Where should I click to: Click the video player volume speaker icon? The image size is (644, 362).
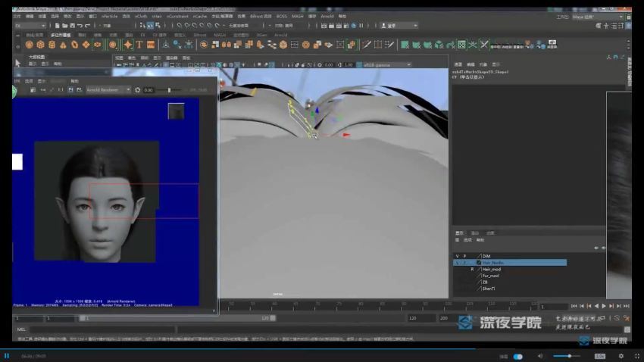(540, 356)
